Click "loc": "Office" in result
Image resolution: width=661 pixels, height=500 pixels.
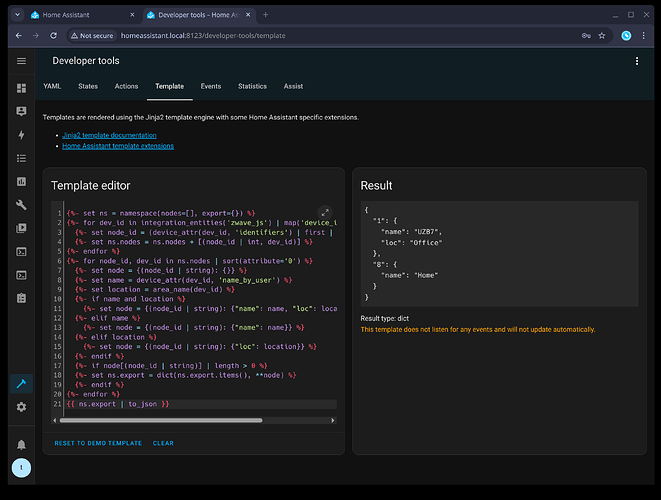coord(411,243)
